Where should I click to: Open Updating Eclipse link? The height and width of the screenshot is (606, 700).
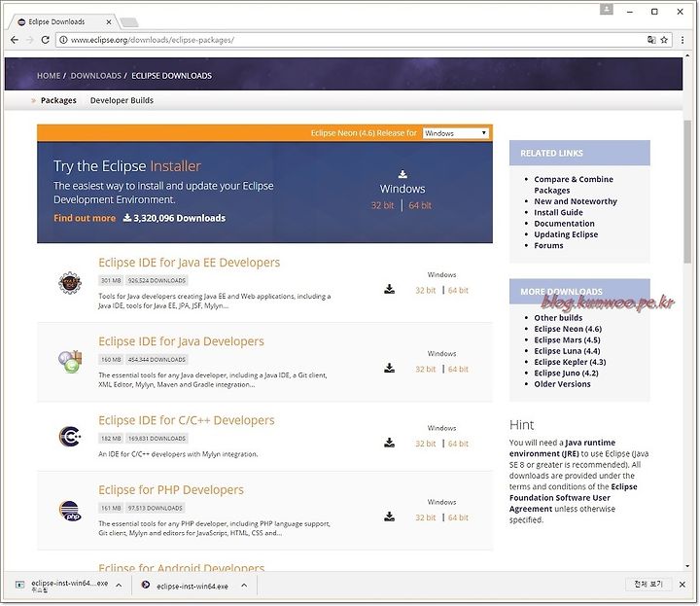click(566, 234)
